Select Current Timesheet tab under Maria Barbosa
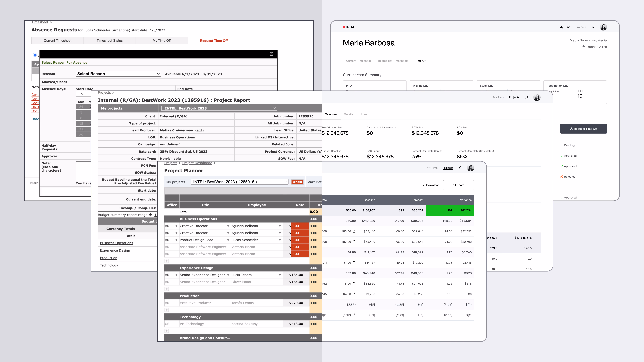The image size is (644, 362). [x=358, y=61]
